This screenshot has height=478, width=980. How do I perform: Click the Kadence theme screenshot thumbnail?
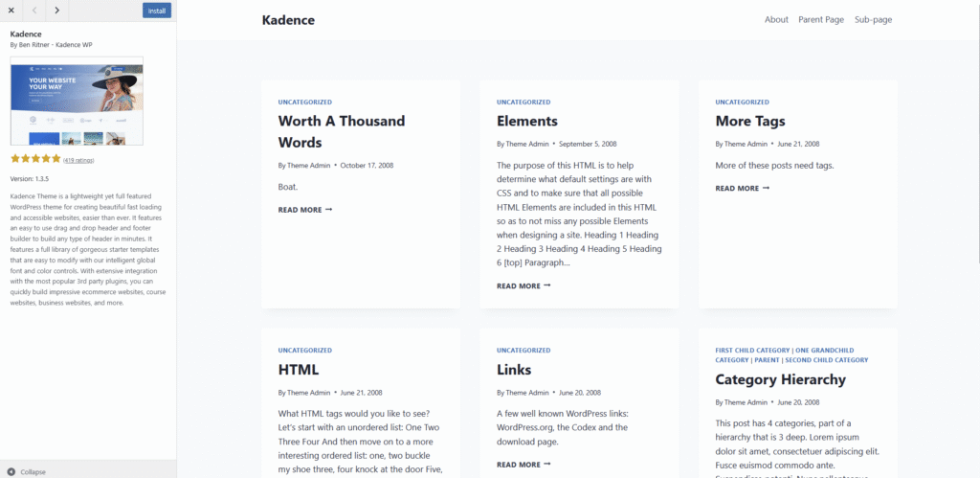77,101
